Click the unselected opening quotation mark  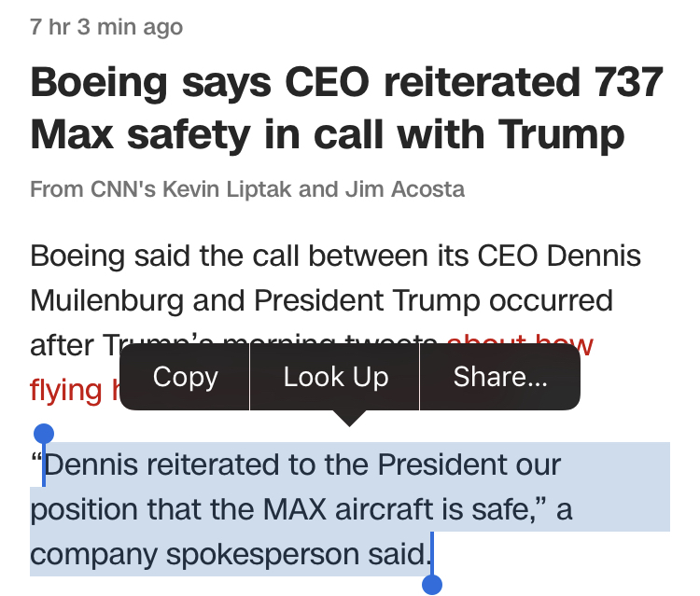(x=36, y=458)
